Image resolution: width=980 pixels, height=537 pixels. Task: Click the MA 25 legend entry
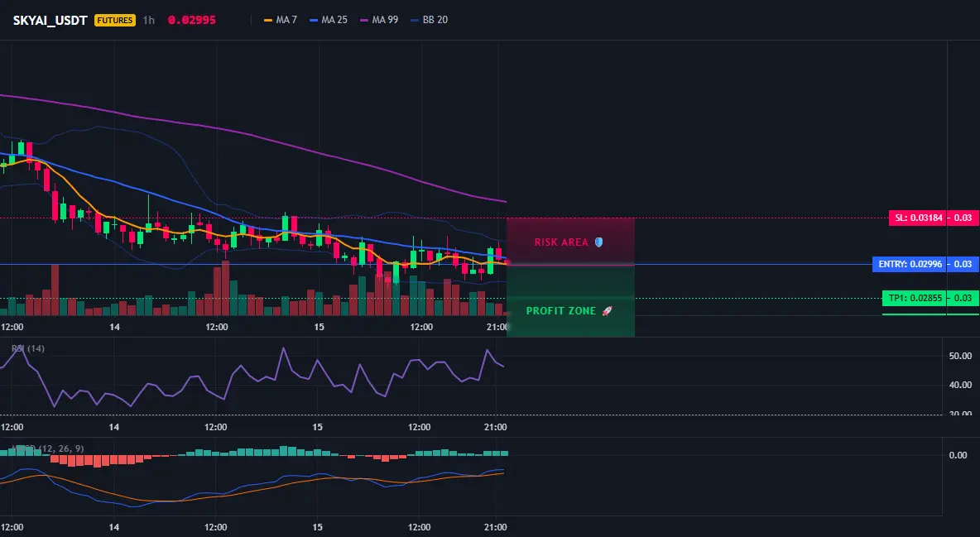329,20
